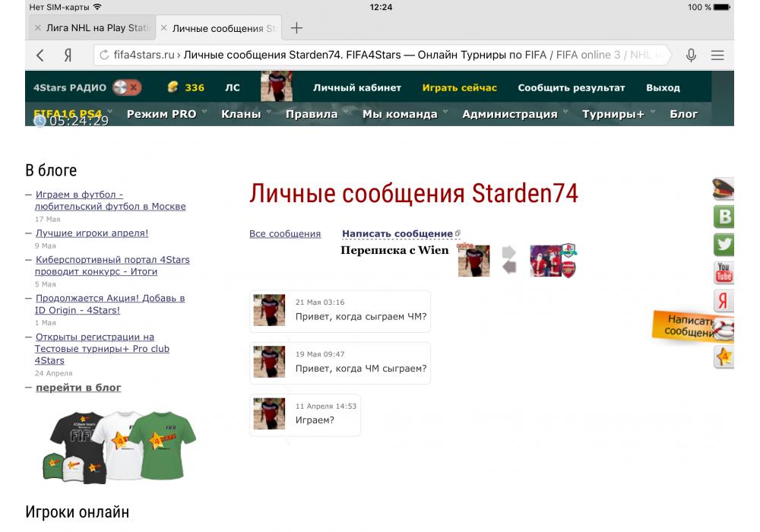
Task: Go back with browser back arrow
Action: 40,55
